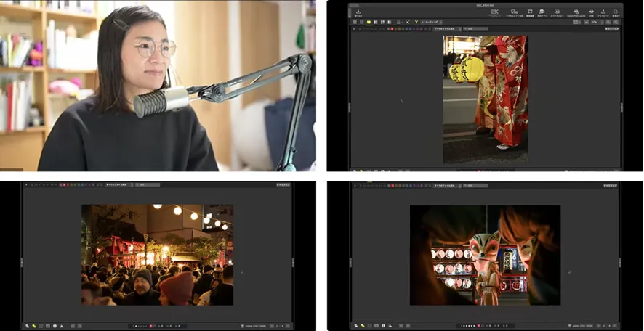Toggle the red label filter in bottom-left window

(64, 185)
